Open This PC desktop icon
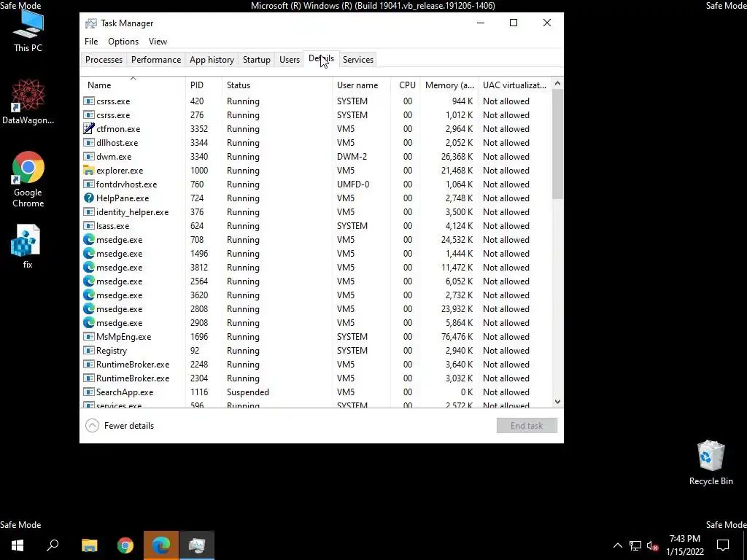 click(28, 29)
